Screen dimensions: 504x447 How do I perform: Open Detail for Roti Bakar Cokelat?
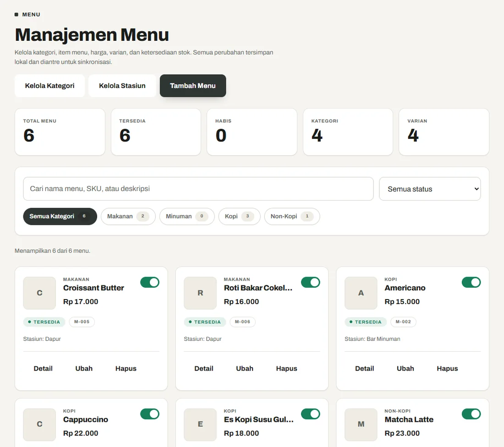204,369
